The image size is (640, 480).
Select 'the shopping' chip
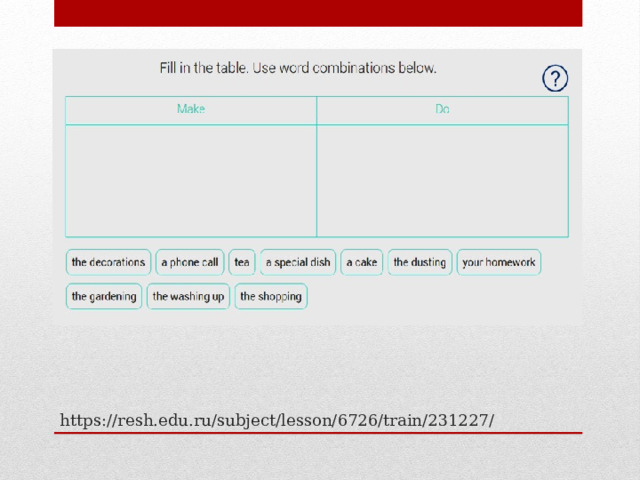[271, 296]
